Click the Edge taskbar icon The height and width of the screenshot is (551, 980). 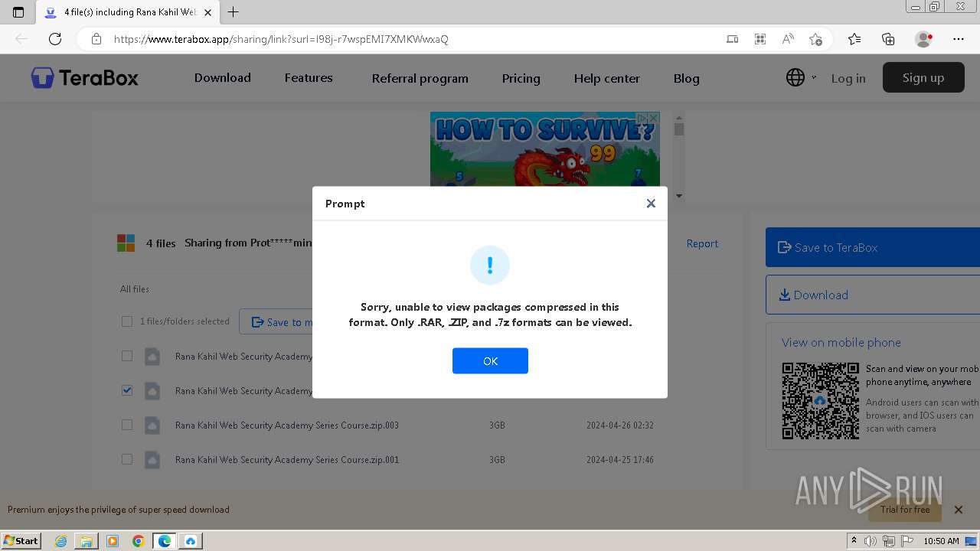click(x=165, y=541)
